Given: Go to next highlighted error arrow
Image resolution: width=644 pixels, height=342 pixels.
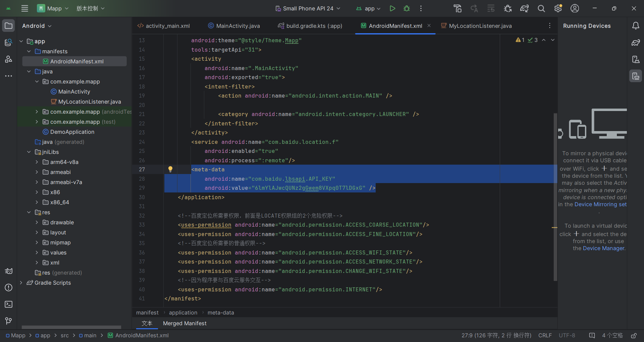Looking at the screenshot, I should (x=553, y=40).
